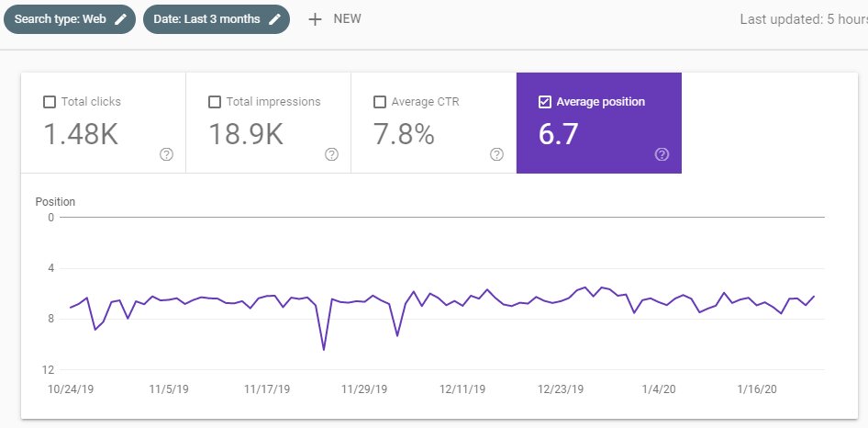Screen dimensions: 868x428
Task: Enable the Total impressions checkbox
Action: click(x=215, y=102)
